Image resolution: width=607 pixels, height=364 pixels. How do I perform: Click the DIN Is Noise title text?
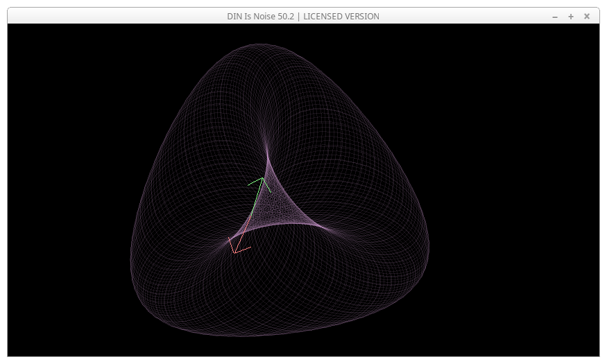pos(303,16)
